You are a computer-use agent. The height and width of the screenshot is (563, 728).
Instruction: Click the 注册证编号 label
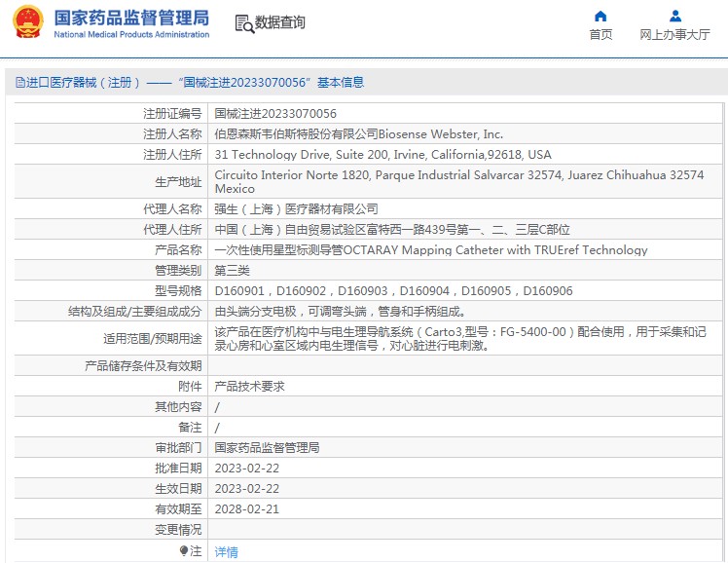[x=172, y=114]
